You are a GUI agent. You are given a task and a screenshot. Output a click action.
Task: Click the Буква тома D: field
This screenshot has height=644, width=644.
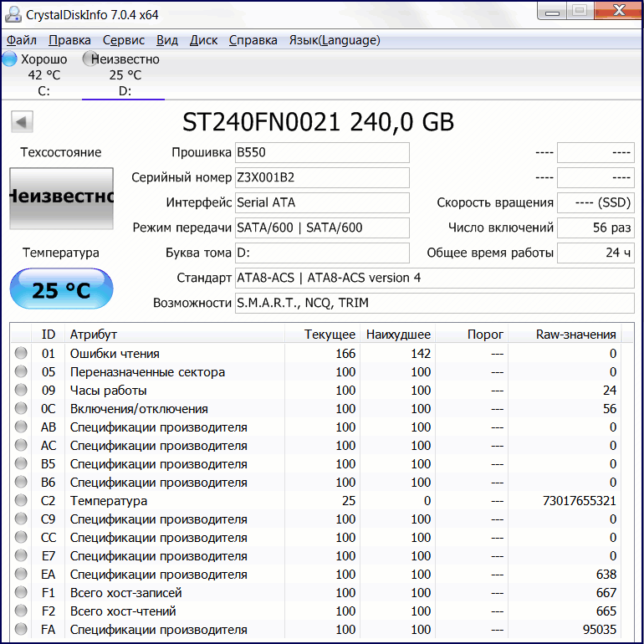(x=322, y=253)
